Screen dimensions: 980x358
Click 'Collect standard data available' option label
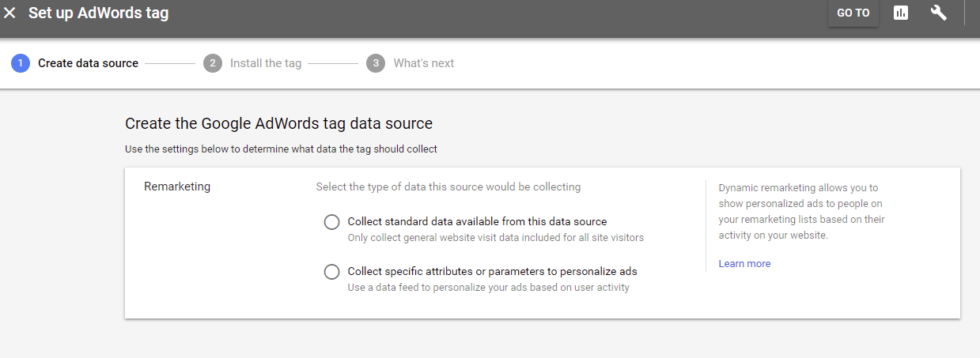(x=477, y=222)
